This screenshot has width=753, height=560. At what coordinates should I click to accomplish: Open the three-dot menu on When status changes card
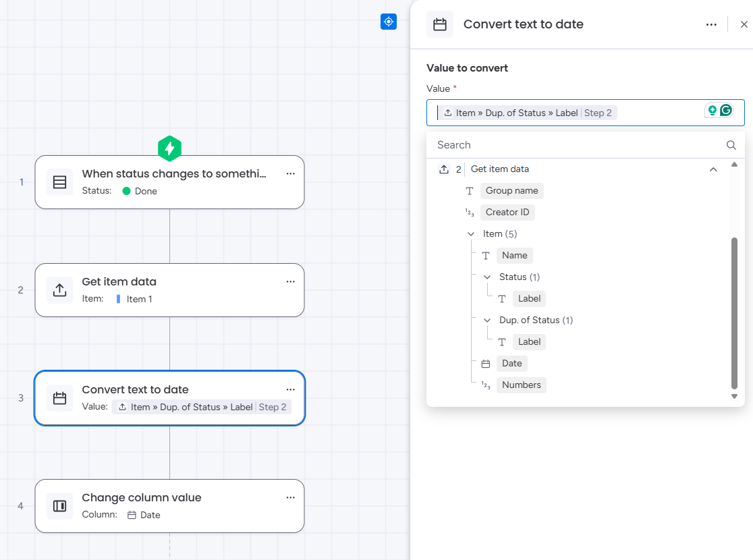coord(291,174)
